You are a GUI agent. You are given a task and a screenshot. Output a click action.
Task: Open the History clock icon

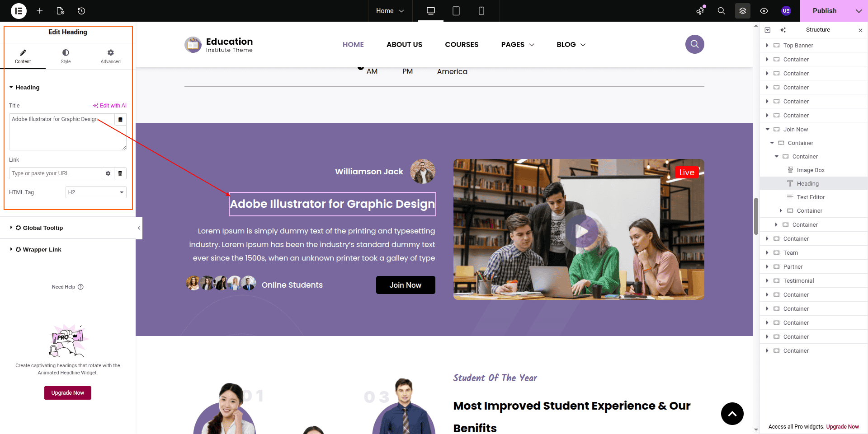tap(81, 11)
